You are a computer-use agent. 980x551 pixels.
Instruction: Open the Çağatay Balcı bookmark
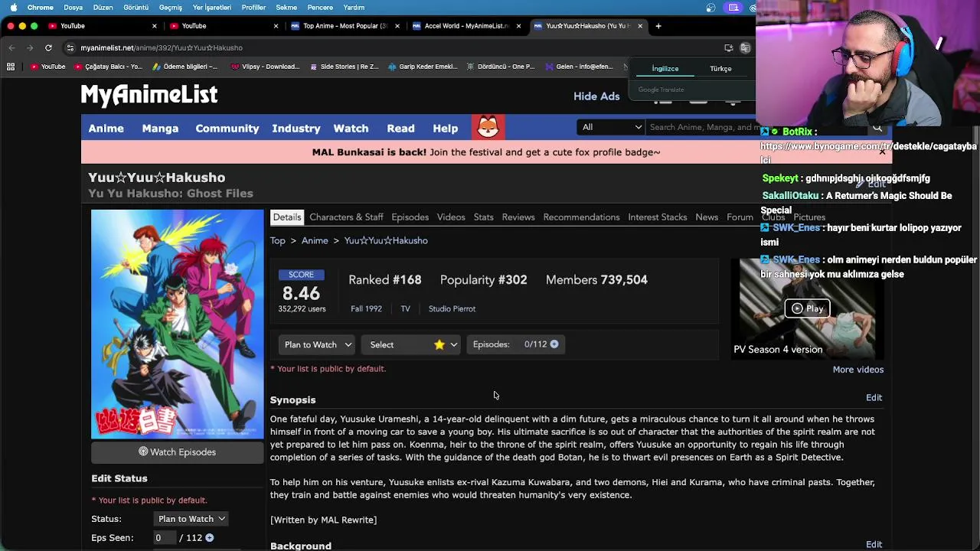pos(108,67)
